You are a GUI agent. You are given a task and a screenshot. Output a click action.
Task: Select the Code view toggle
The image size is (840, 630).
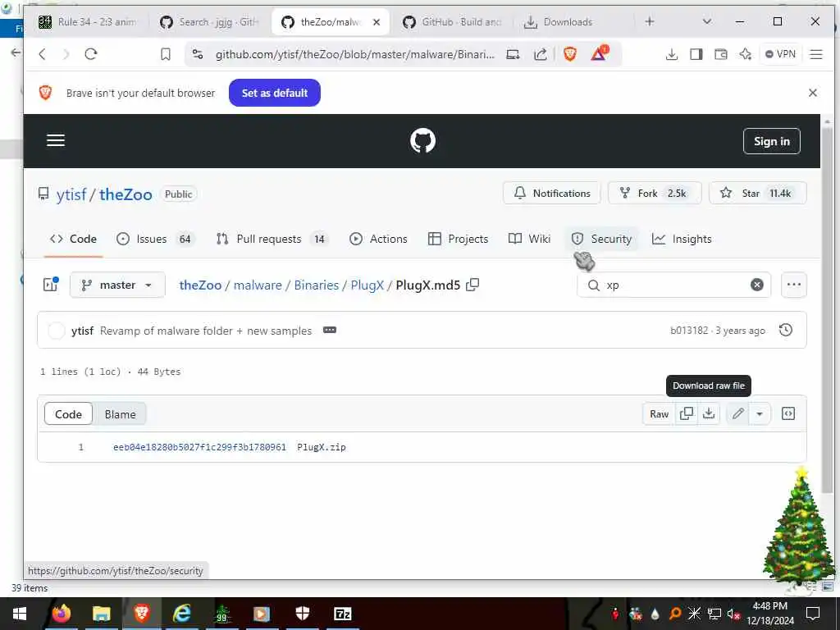68,414
